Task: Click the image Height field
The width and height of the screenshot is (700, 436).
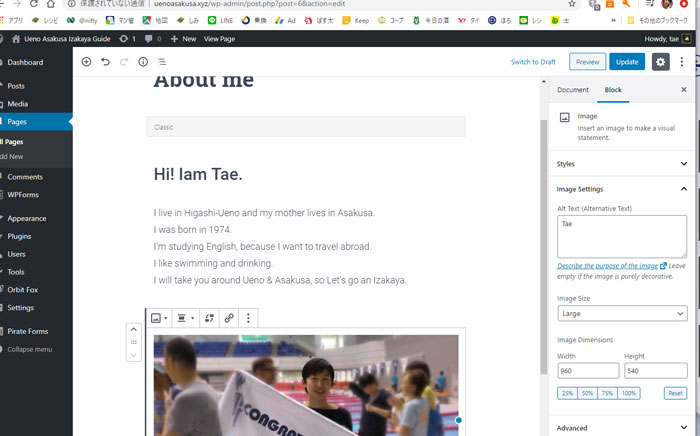Action: pyautogui.click(x=655, y=371)
